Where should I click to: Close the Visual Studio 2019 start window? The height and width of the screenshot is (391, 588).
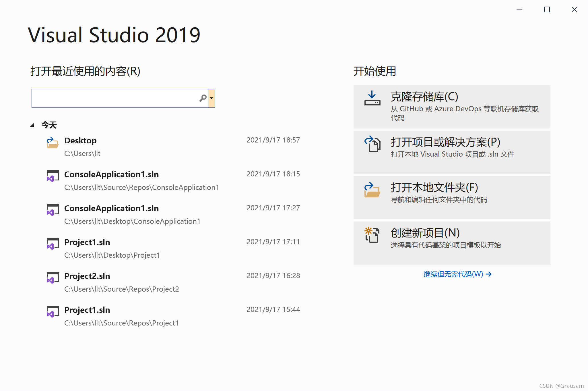pyautogui.click(x=575, y=9)
